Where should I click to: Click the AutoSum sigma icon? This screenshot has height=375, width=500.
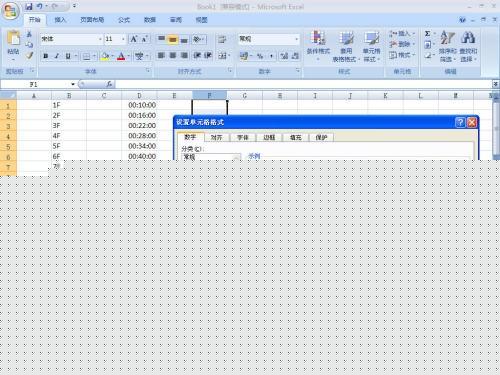pos(428,34)
